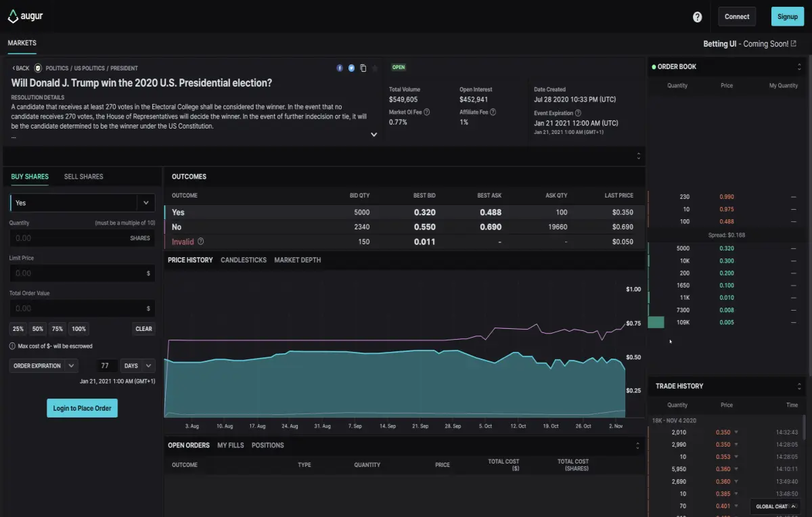The height and width of the screenshot is (517, 812).
Task: Open the Order Expiration dropdown
Action: pyautogui.click(x=44, y=366)
